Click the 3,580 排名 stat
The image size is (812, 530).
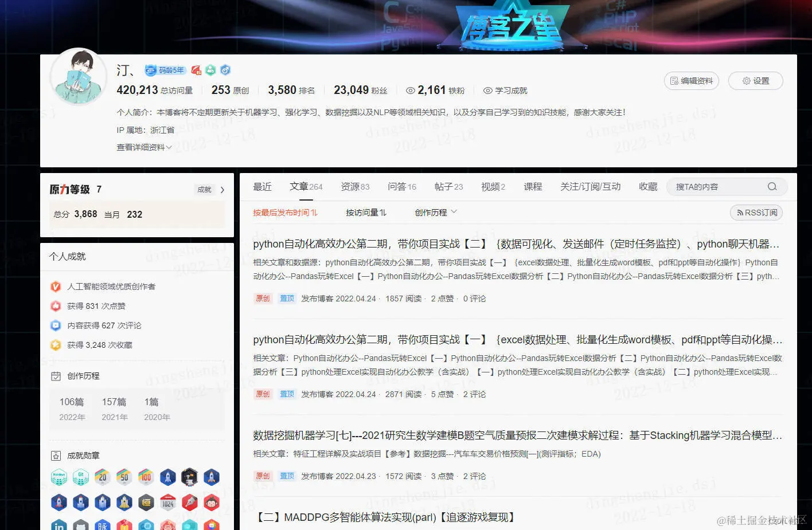(x=291, y=91)
